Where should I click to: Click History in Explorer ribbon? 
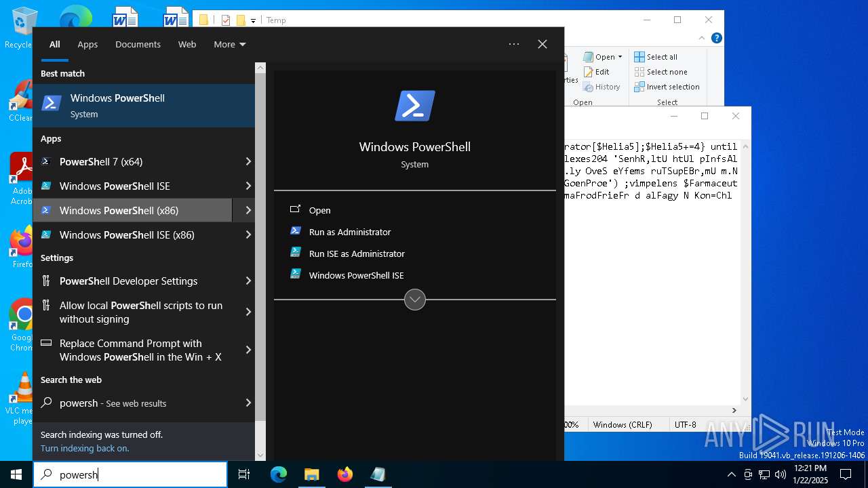tap(601, 87)
